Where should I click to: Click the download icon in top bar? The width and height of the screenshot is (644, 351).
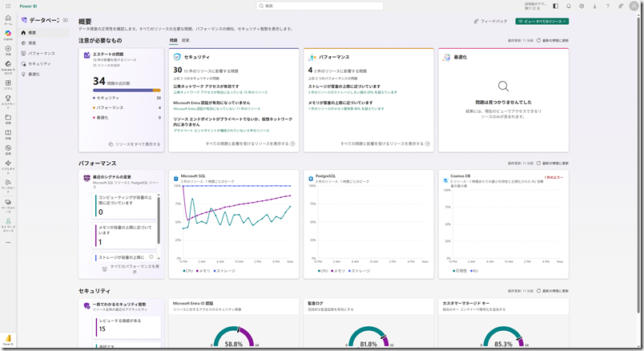[x=594, y=6]
